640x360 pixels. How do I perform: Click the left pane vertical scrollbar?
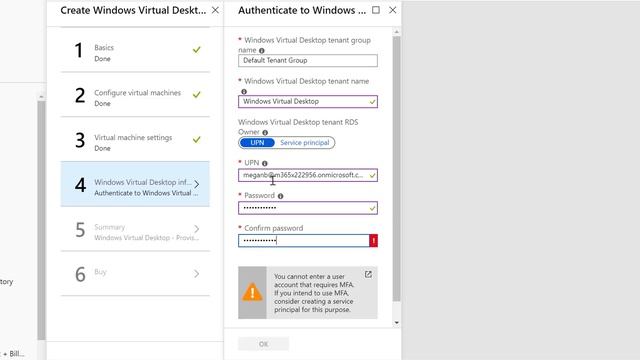(x=41, y=220)
